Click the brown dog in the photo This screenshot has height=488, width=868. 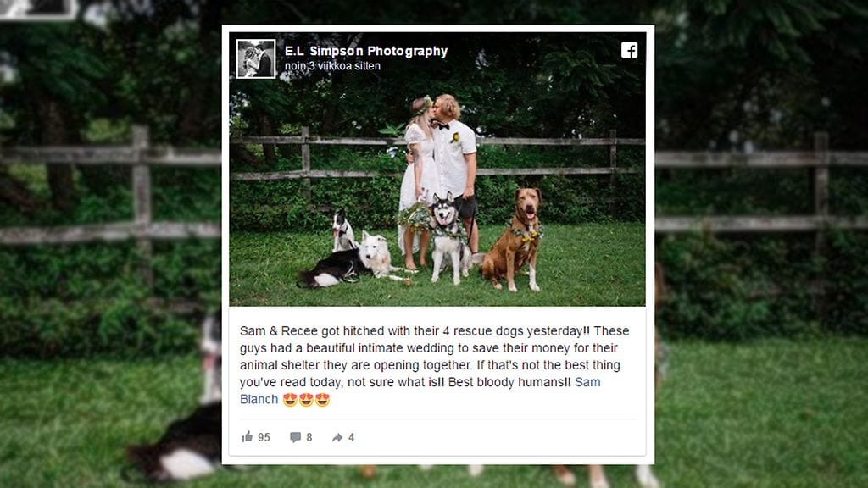[x=513, y=238]
